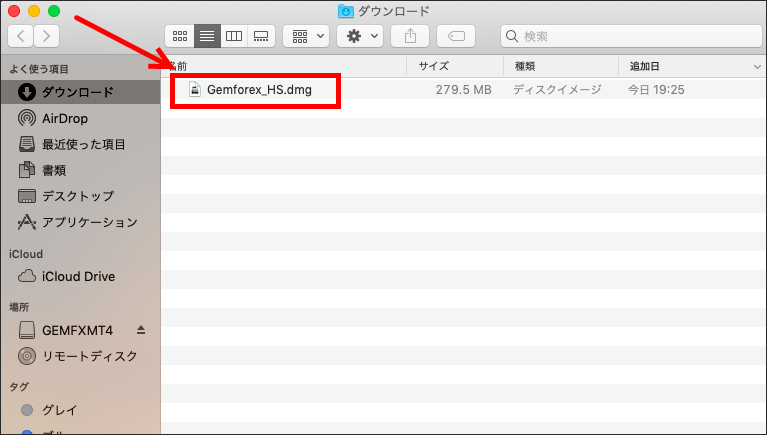
Task: Switch to list view
Action: pos(207,36)
